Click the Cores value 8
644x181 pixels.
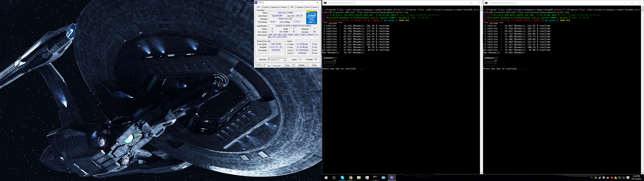coord(300,59)
